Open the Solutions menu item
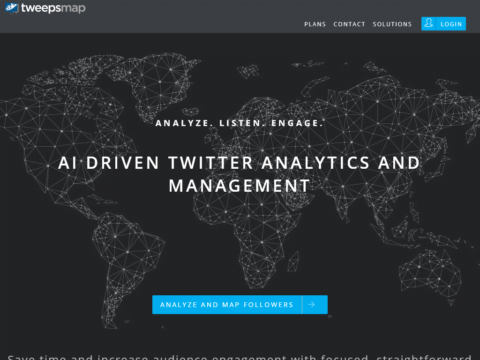This screenshot has width=480, height=360. pos(392,24)
